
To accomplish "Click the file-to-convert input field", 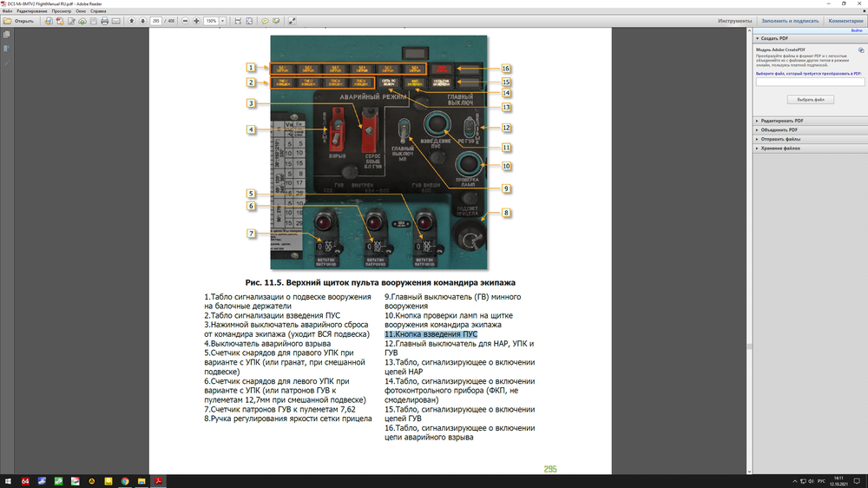I will (810, 82).
